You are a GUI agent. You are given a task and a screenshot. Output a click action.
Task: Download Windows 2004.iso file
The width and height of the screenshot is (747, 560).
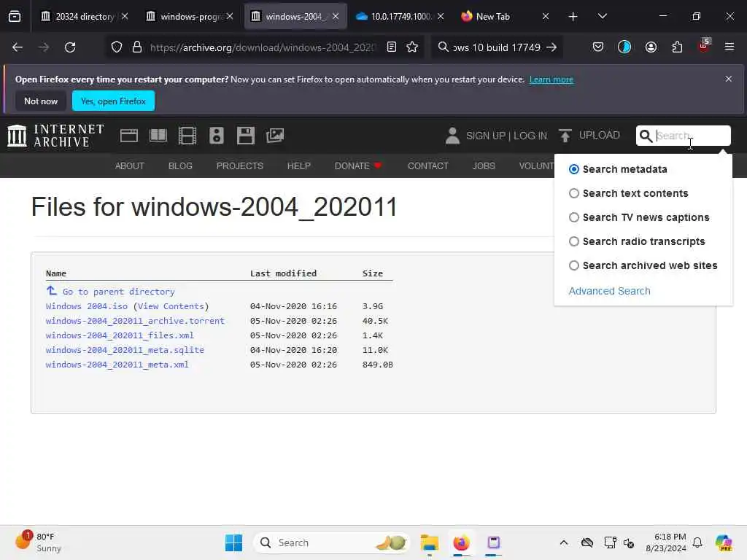coord(87,306)
